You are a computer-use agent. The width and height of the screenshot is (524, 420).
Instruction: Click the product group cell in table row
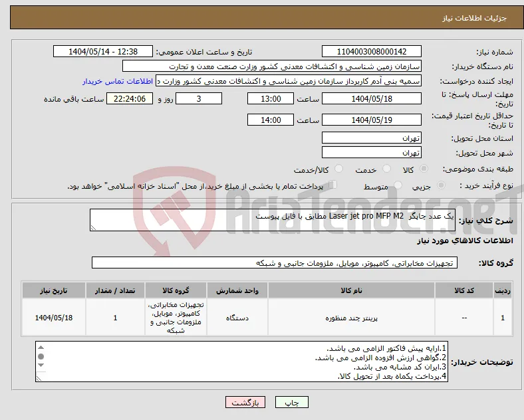[176, 318]
